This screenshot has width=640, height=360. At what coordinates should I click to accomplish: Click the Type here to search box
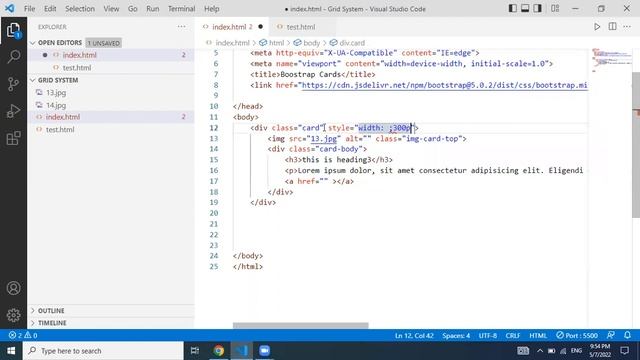[103, 351]
